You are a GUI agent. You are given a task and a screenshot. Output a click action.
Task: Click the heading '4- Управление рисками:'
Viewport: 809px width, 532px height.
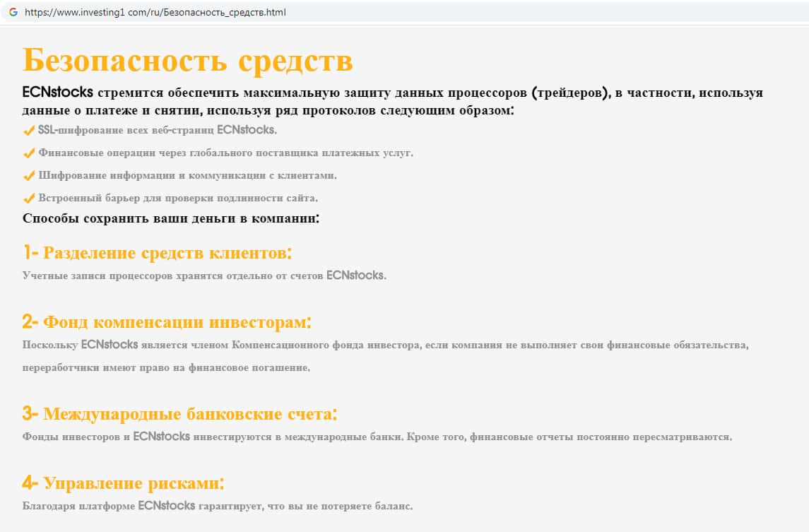(x=124, y=483)
